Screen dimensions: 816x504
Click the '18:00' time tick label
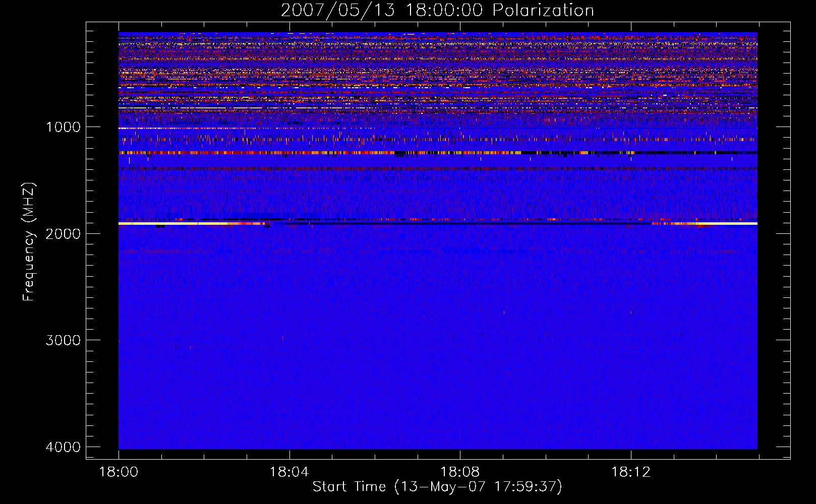(119, 472)
